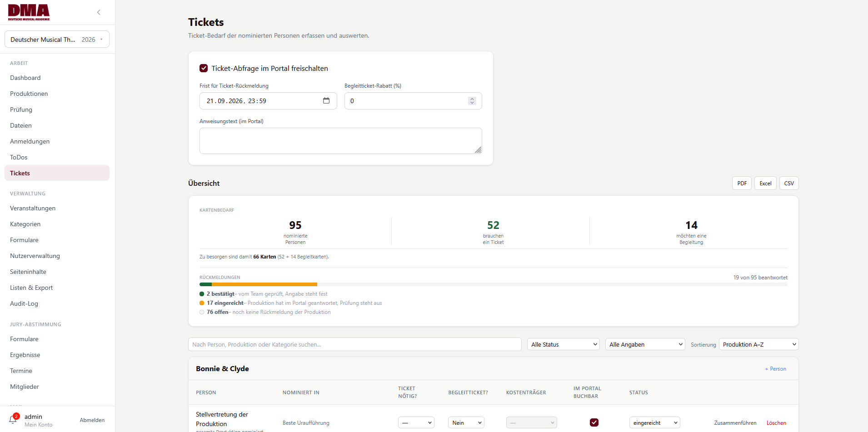Focus the Anweisungstext textarea

[x=341, y=141]
